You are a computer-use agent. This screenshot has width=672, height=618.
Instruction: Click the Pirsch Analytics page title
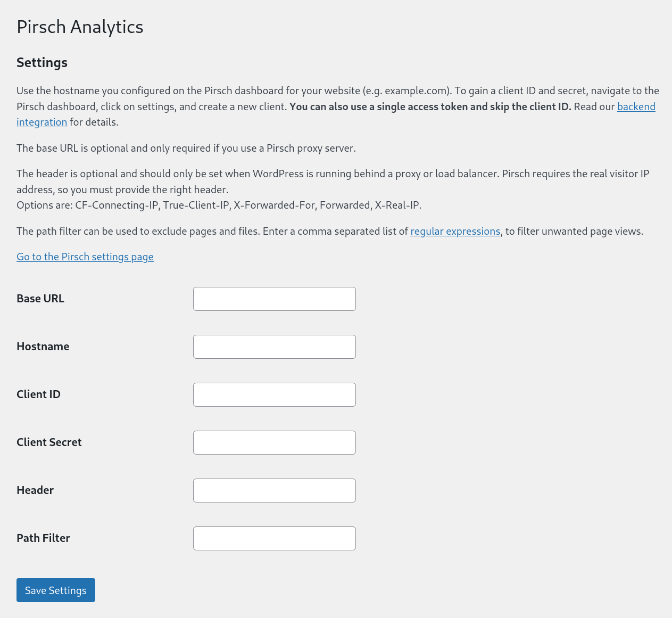pos(80,26)
